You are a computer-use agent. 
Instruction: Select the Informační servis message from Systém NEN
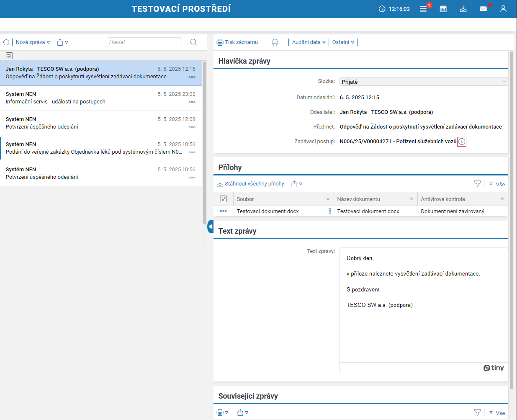pyautogui.click(x=100, y=98)
